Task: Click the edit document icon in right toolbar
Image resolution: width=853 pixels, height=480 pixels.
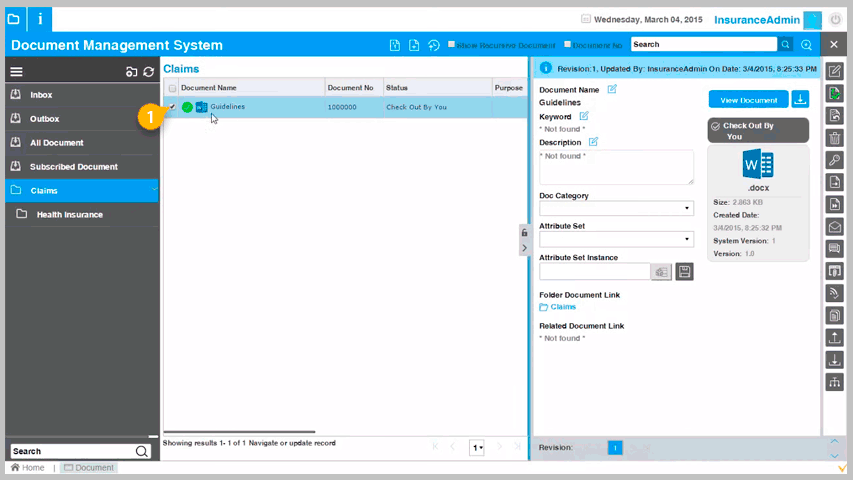Action: click(x=835, y=71)
